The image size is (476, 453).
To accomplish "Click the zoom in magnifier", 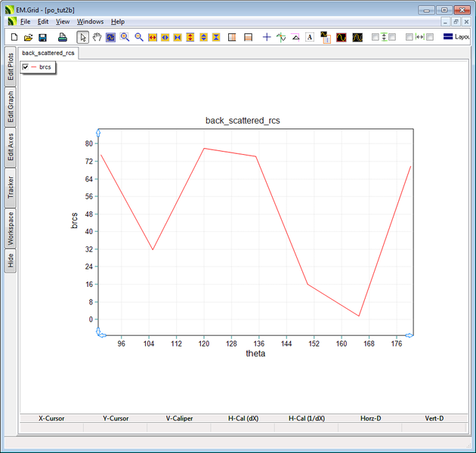I will click(125, 37).
